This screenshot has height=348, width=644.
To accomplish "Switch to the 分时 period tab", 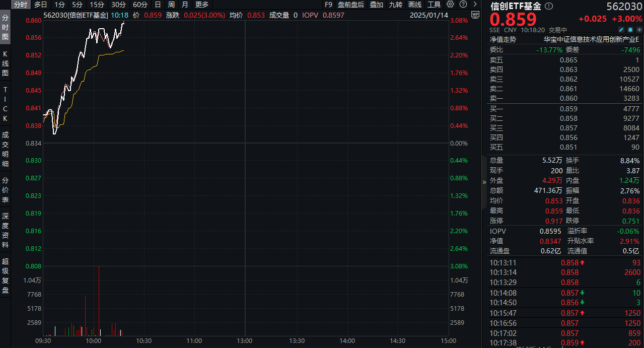I will [x=21, y=5].
